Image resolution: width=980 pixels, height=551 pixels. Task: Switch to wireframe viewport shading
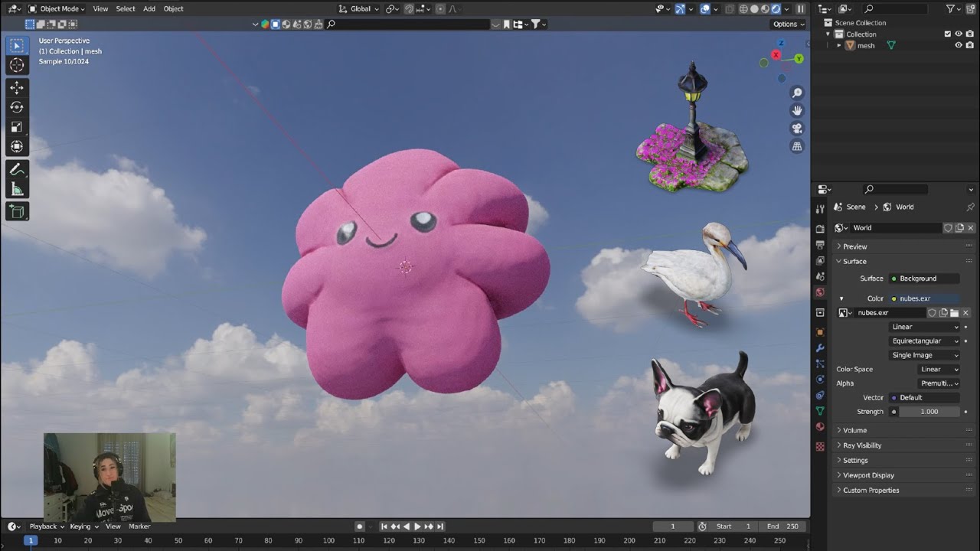click(x=743, y=9)
